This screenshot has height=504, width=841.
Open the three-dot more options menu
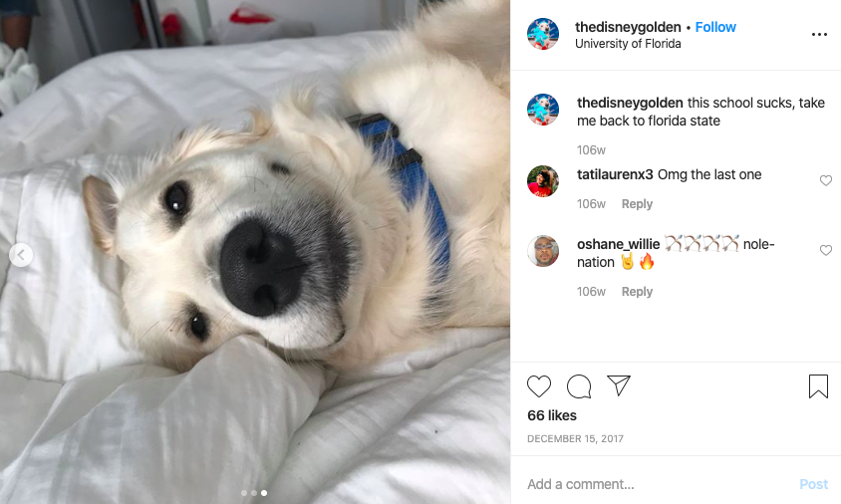pos(819,34)
